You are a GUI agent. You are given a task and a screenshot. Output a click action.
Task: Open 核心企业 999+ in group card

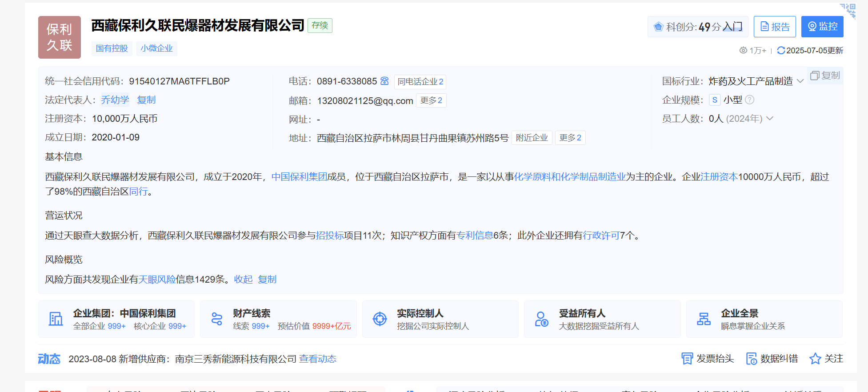160,326
